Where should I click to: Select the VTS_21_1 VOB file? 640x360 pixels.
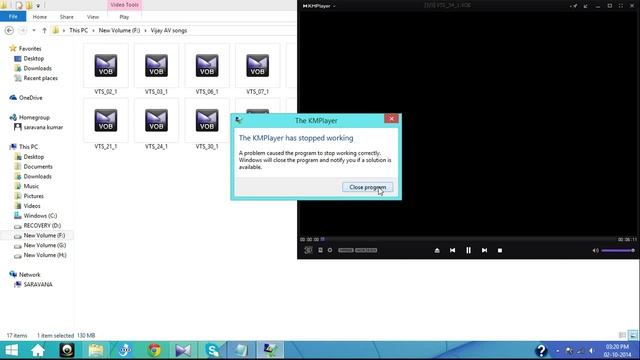(x=106, y=124)
